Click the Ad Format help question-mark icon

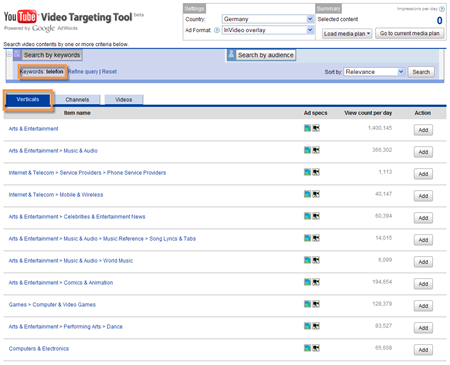(x=217, y=30)
